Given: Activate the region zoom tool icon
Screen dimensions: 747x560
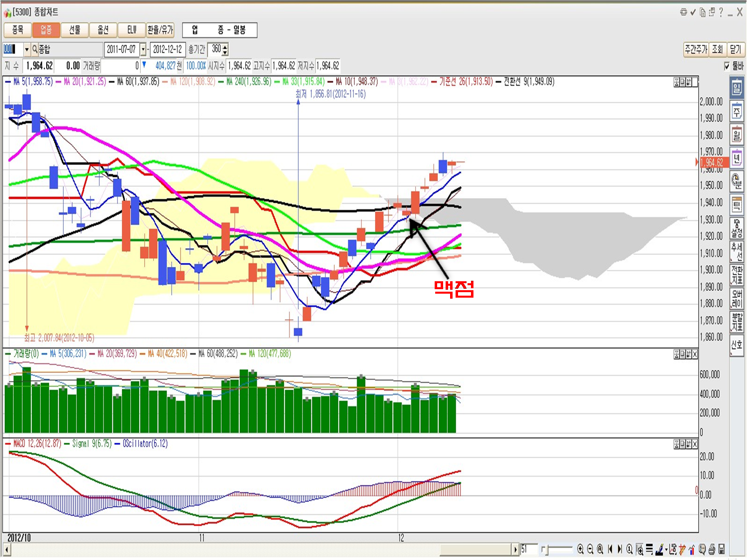Looking at the screenshot, I should [x=640, y=549].
